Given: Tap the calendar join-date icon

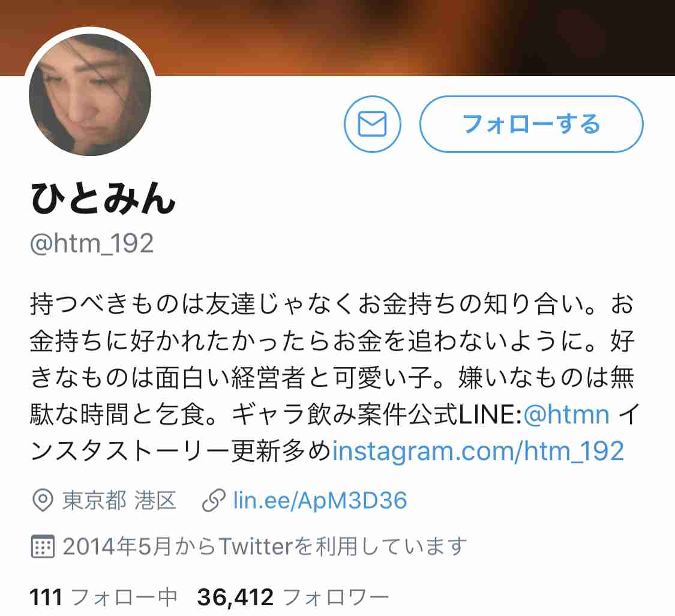Looking at the screenshot, I should 43,546.
